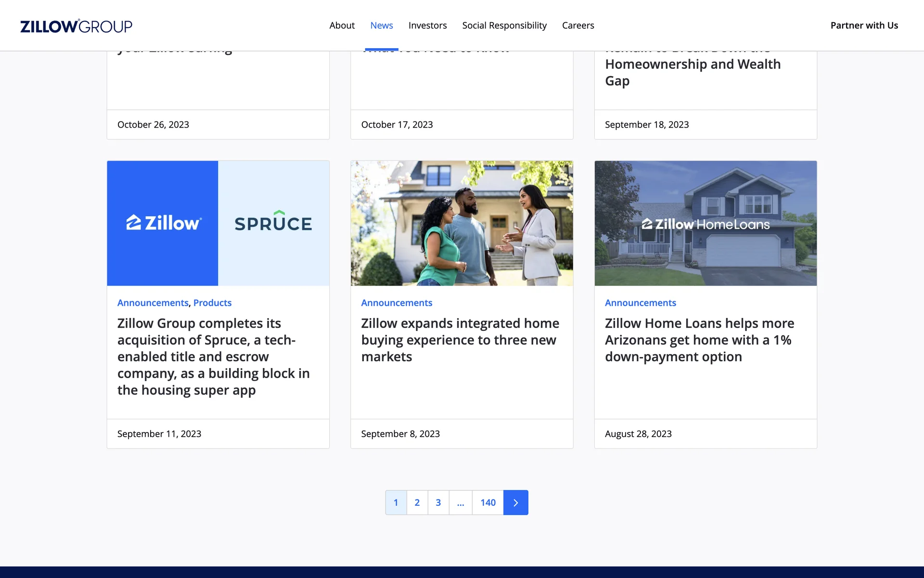Image resolution: width=924 pixels, height=578 pixels.
Task: Open integrated home buying experience headline
Action: (460, 340)
